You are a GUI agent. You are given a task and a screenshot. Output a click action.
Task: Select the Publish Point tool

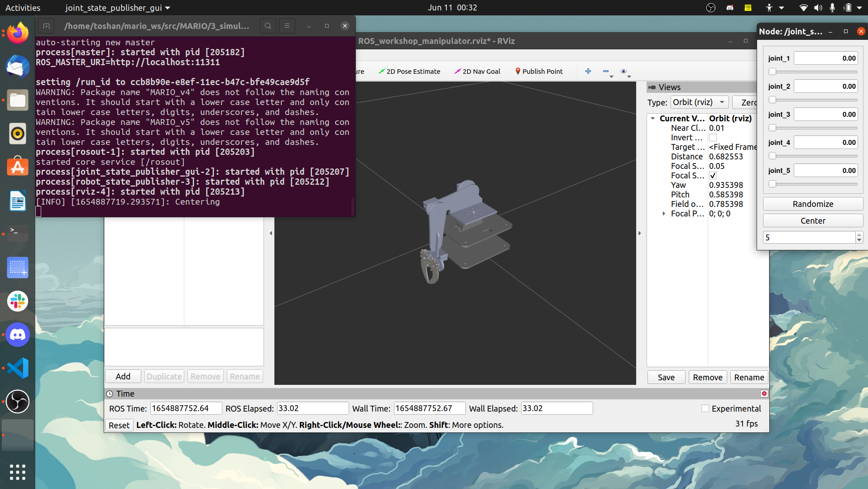point(539,72)
